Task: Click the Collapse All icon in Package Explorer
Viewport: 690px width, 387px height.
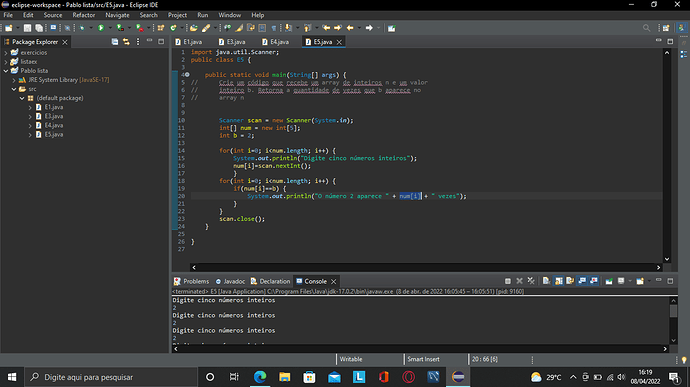Action: (x=115, y=42)
